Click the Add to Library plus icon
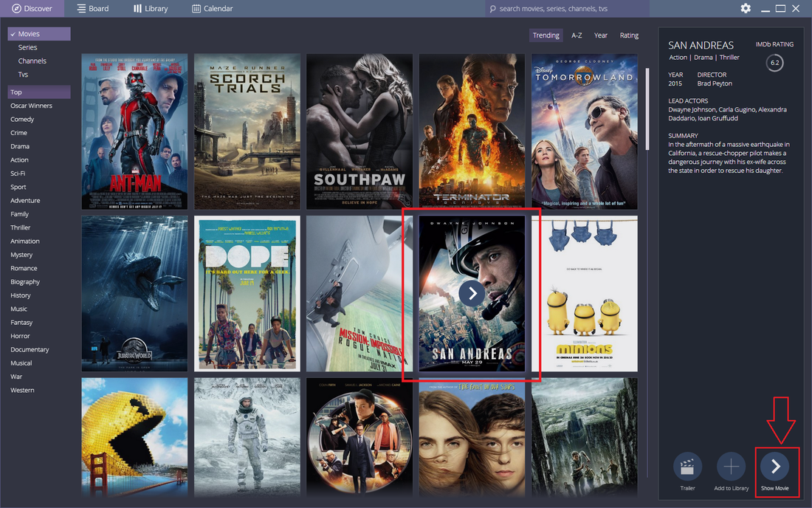The image size is (812, 508). click(732, 467)
